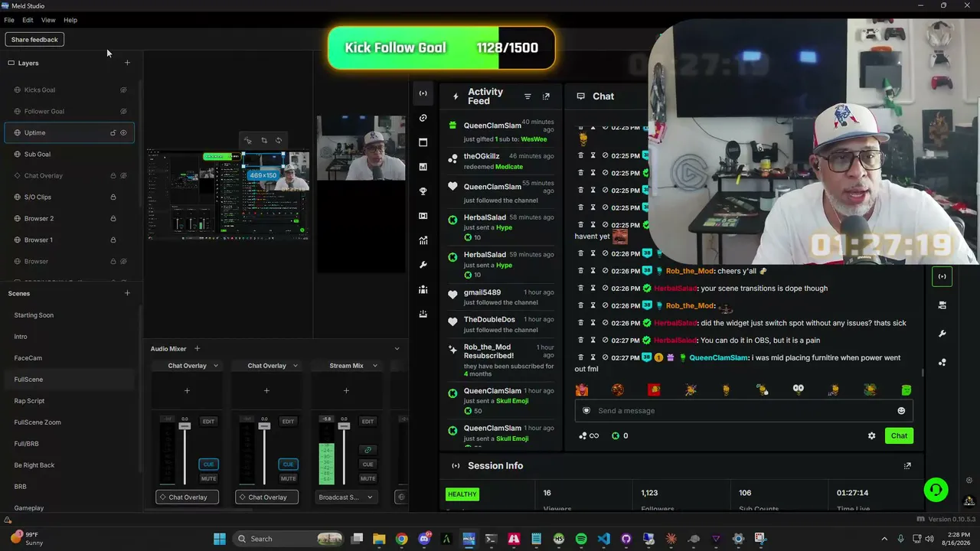Add a new layer with the Layers plus icon
This screenshot has width=980, height=551.
(127, 63)
